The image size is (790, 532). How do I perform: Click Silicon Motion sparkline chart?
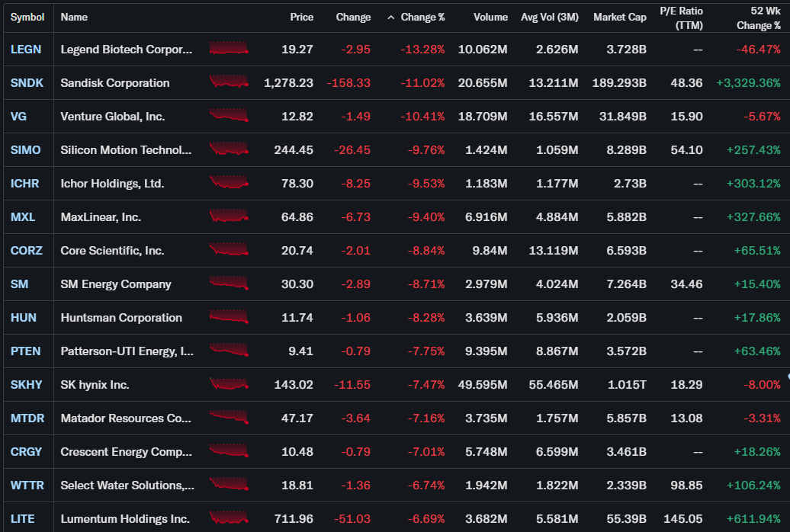[x=229, y=149]
